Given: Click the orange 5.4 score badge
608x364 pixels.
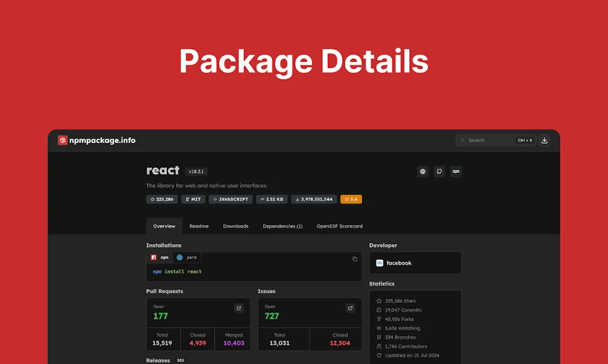Looking at the screenshot, I should tap(351, 200).
